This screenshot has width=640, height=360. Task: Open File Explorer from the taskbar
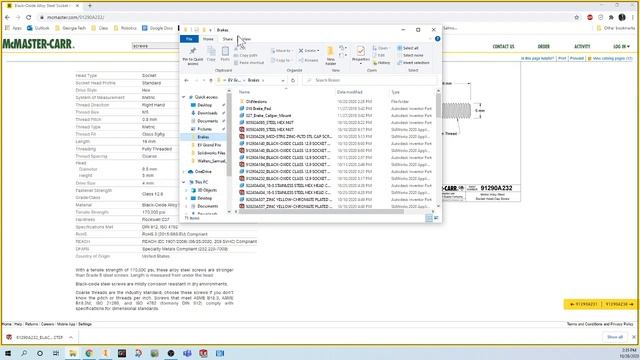pos(73,353)
